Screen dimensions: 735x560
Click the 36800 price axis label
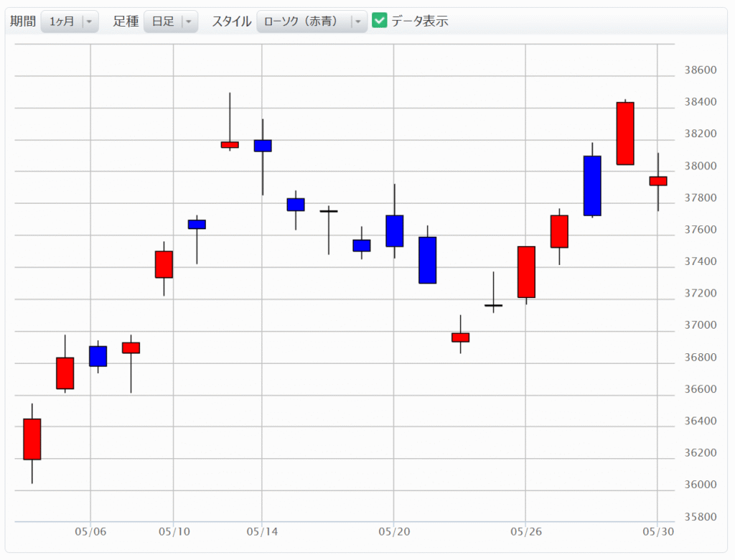(701, 358)
